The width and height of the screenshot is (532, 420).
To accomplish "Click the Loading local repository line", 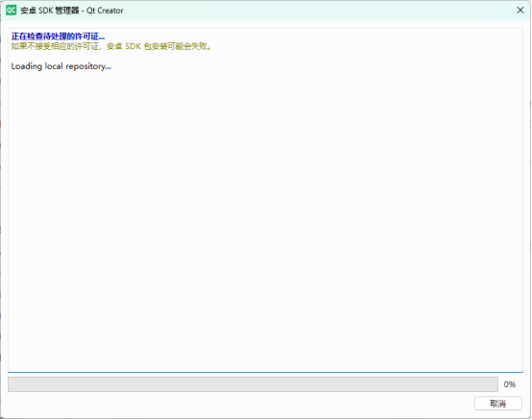I will point(61,66).
